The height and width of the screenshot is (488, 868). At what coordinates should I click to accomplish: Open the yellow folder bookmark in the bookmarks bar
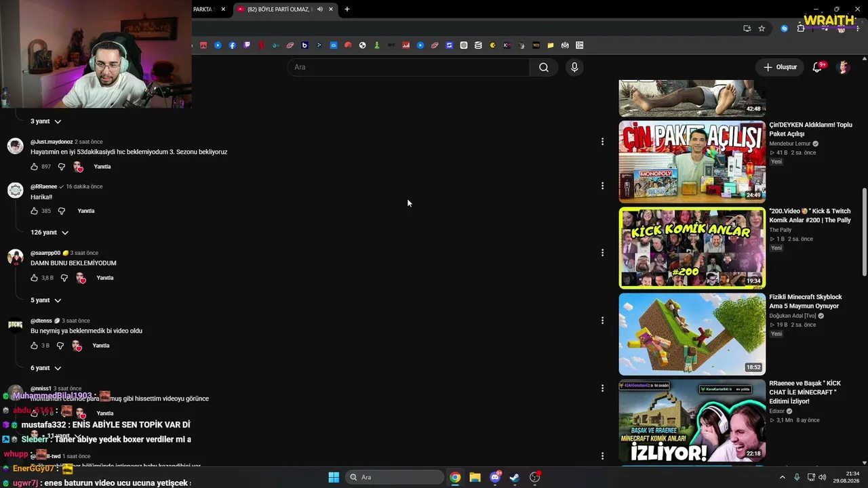[551, 45]
